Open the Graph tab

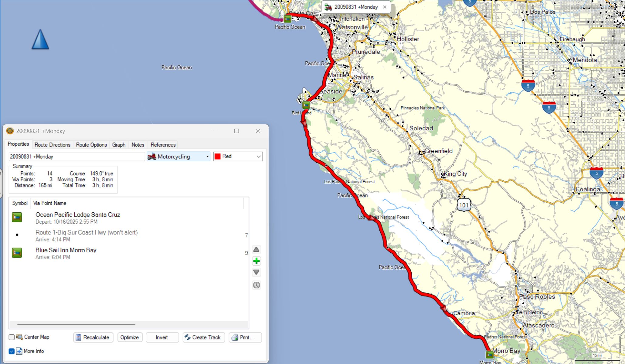(119, 145)
